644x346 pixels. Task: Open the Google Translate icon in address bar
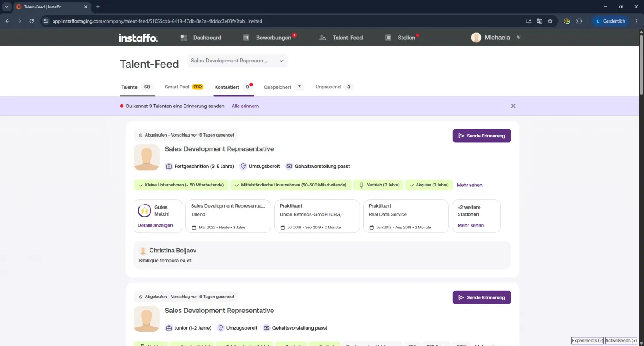tap(539, 21)
